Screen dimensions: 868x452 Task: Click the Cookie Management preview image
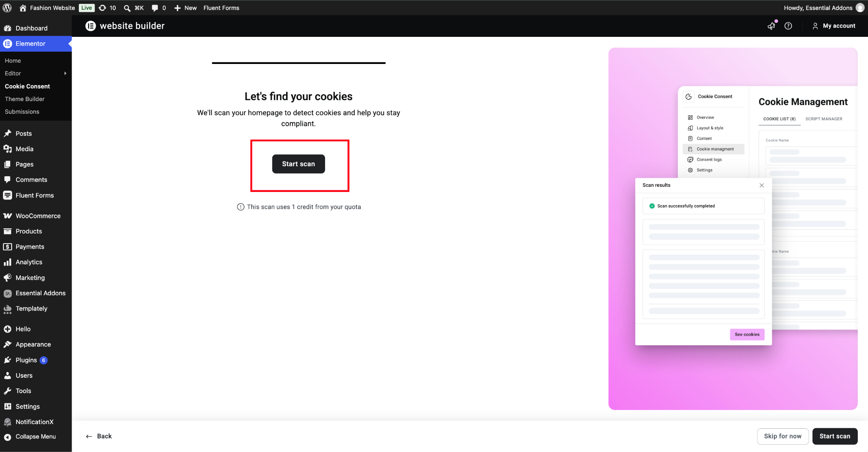(x=733, y=229)
